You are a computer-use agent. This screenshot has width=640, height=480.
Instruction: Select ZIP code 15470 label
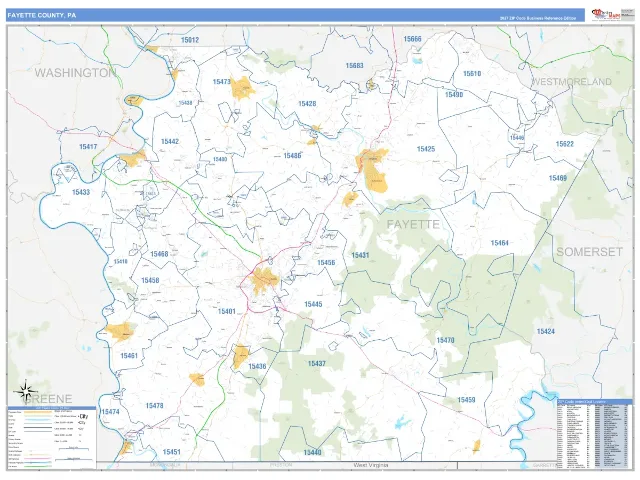click(x=445, y=340)
